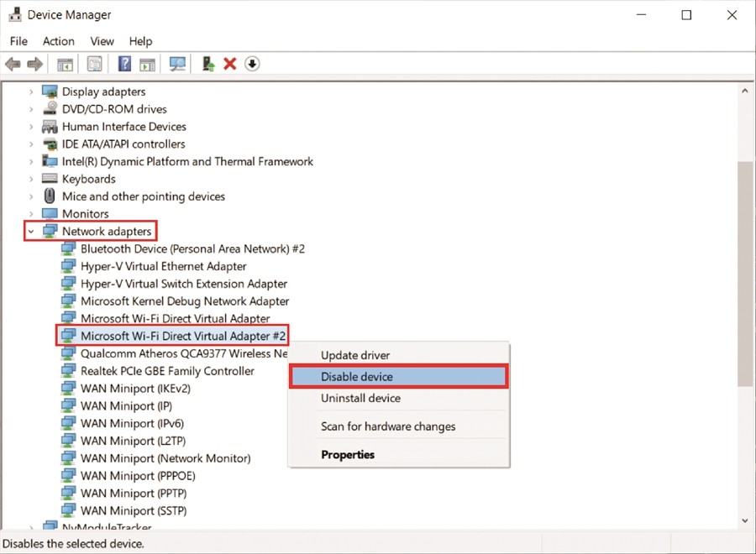The width and height of the screenshot is (756, 554).
Task: Click the Disable device down-arrow toolbar icon
Action: (252, 64)
